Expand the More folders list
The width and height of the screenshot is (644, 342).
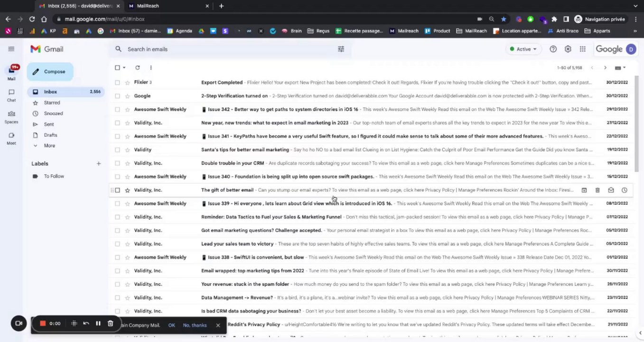point(49,146)
